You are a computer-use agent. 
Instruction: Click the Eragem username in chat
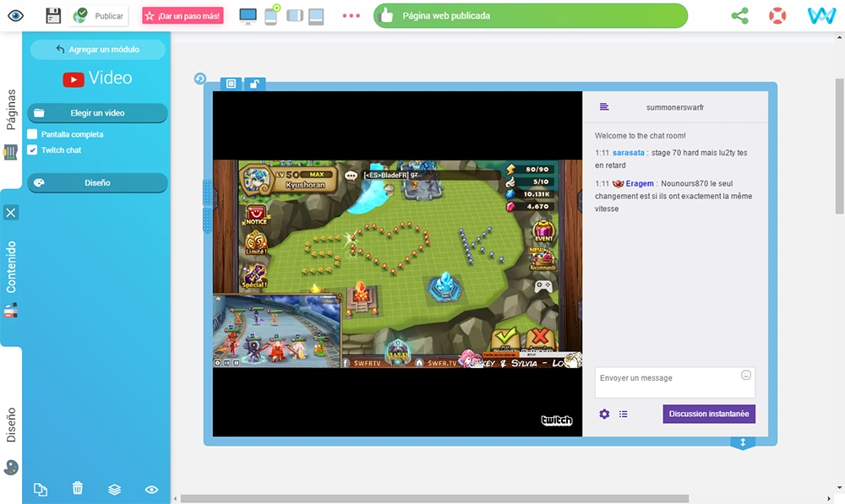click(x=639, y=183)
